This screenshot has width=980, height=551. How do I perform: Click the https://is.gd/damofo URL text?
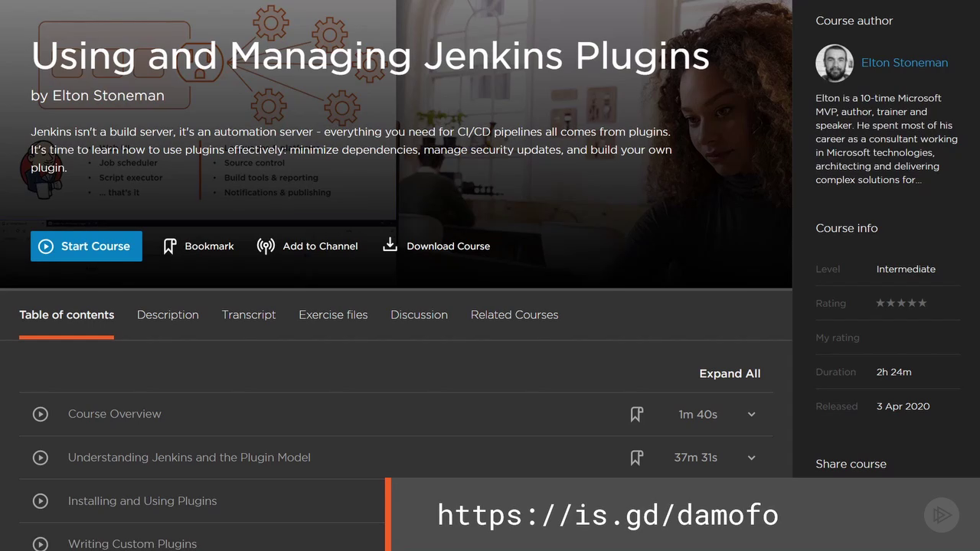tap(608, 514)
